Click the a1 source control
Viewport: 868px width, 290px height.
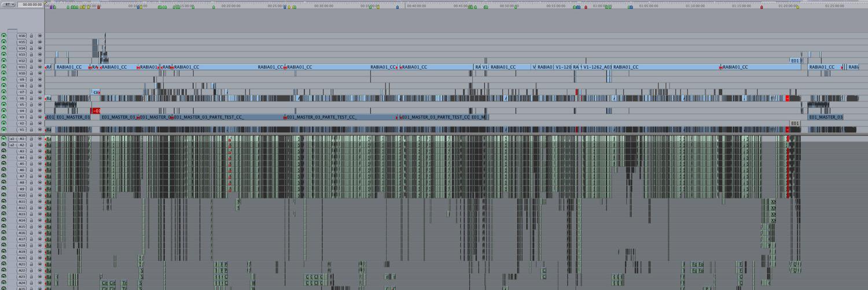point(12,139)
